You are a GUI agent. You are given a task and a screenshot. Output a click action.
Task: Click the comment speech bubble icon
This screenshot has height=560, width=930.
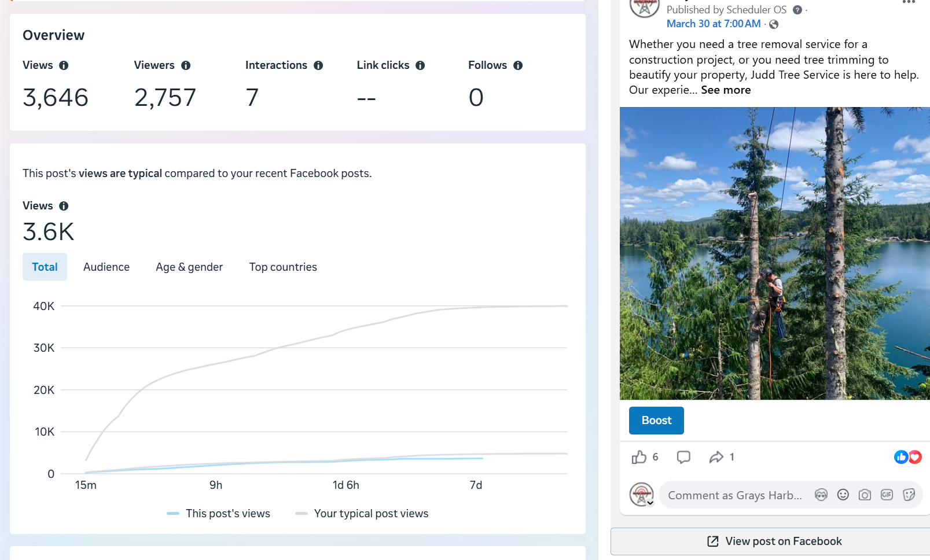(683, 457)
